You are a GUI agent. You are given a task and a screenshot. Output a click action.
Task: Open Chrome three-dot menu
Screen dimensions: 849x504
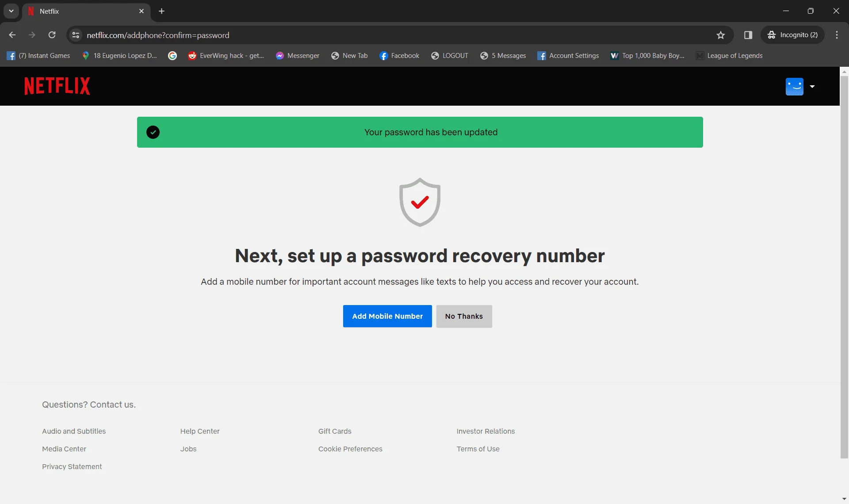click(x=837, y=35)
